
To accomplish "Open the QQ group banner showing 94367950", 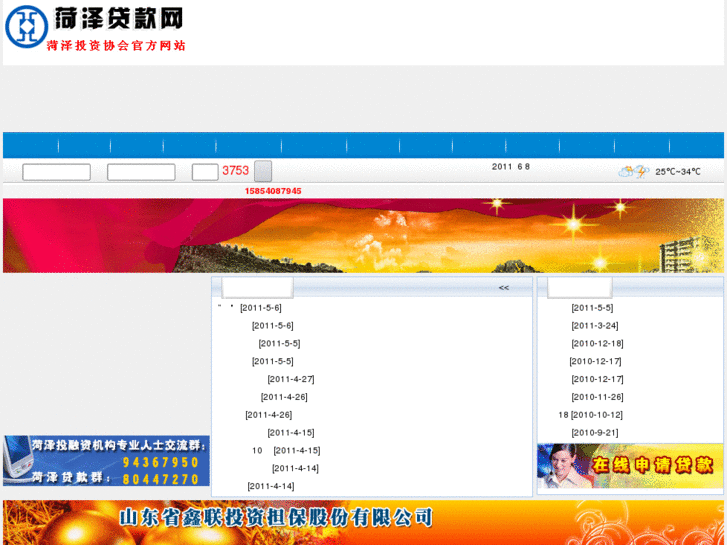I will click(106, 461).
